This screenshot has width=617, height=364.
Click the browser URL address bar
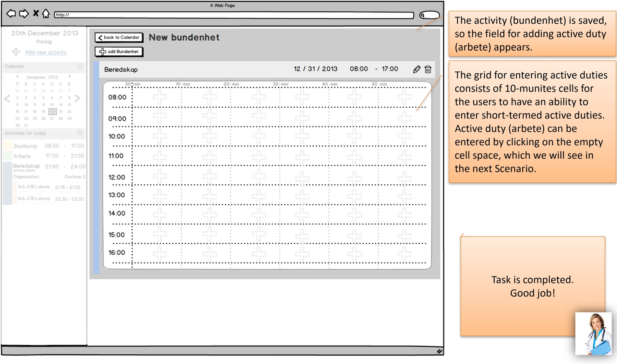click(x=234, y=15)
